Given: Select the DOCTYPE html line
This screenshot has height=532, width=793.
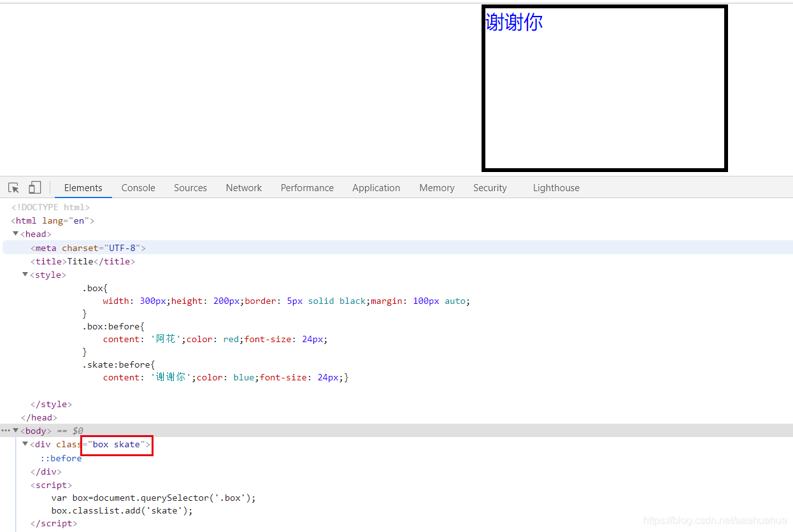Looking at the screenshot, I should point(50,207).
